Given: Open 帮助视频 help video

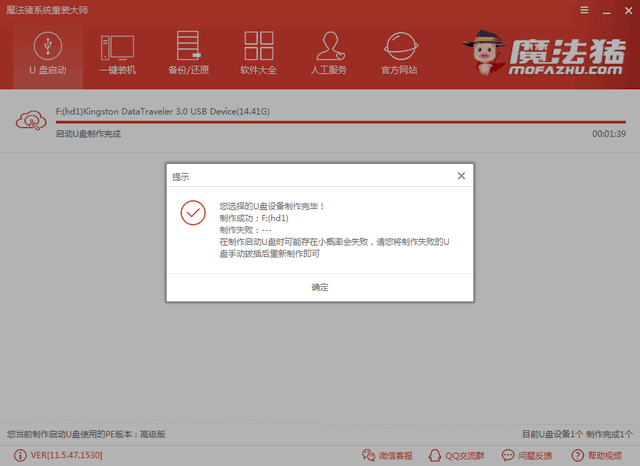Looking at the screenshot, I should tap(598, 456).
